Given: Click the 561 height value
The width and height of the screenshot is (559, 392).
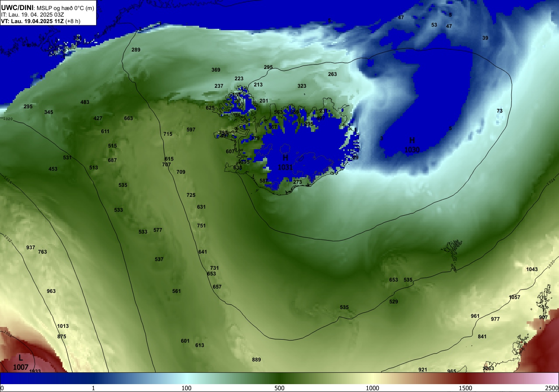Looking at the screenshot, I should [x=176, y=291].
